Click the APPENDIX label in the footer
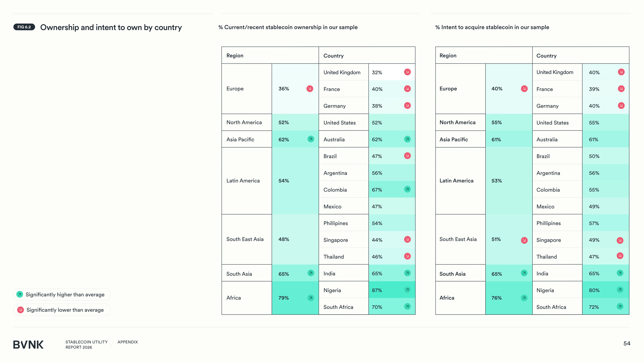The image size is (644, 362). [x=127, y=342]
